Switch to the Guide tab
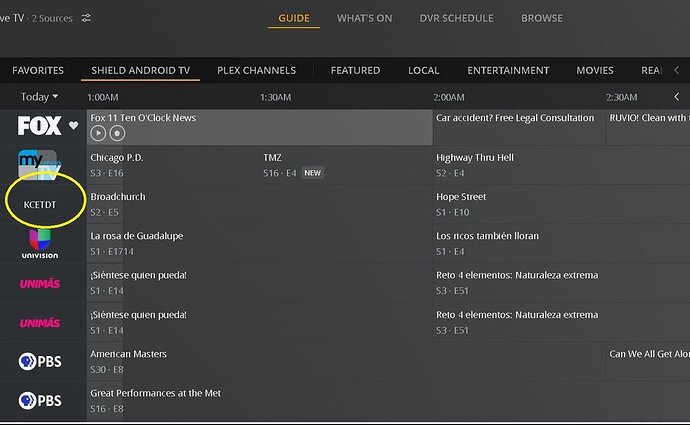Image resolution: width=690 pixels, height=425 pixels. click(x=294, y=18)
